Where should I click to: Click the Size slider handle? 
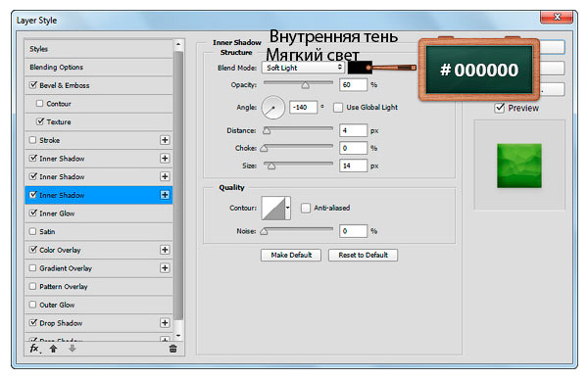(x=271, y=166)
